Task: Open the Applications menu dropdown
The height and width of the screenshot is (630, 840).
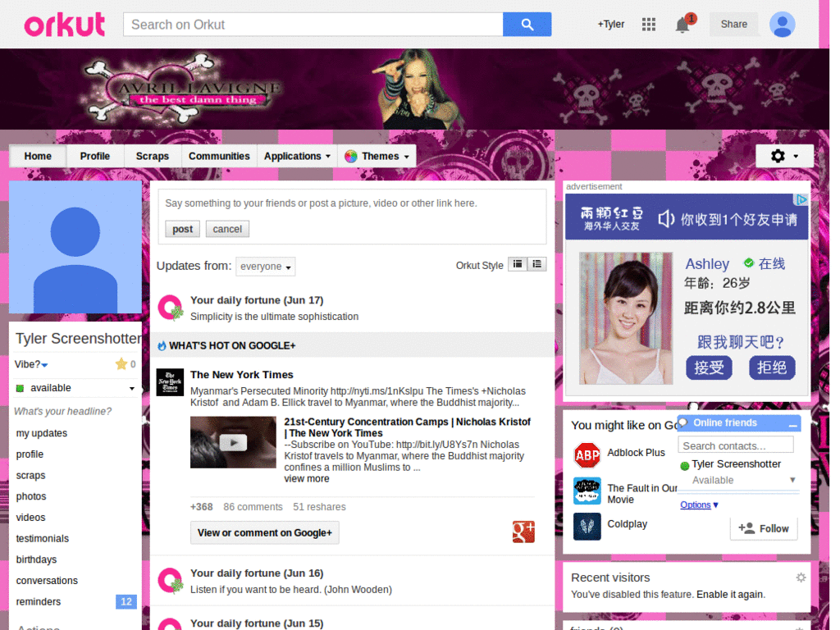Action: coord(297,157)
